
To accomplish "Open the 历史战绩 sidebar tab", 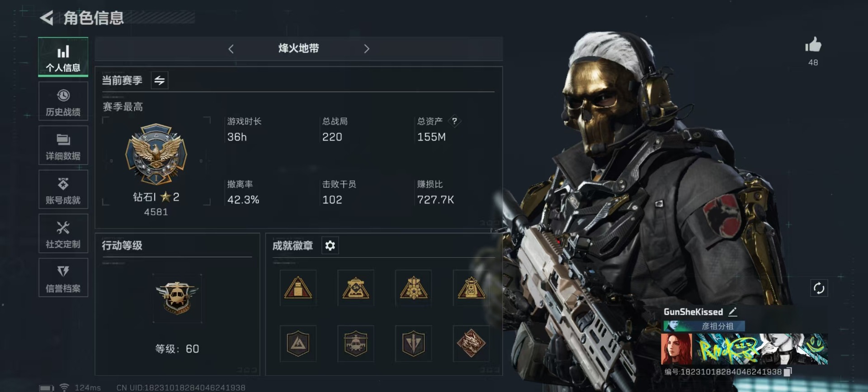I will [x=63, y=102].
